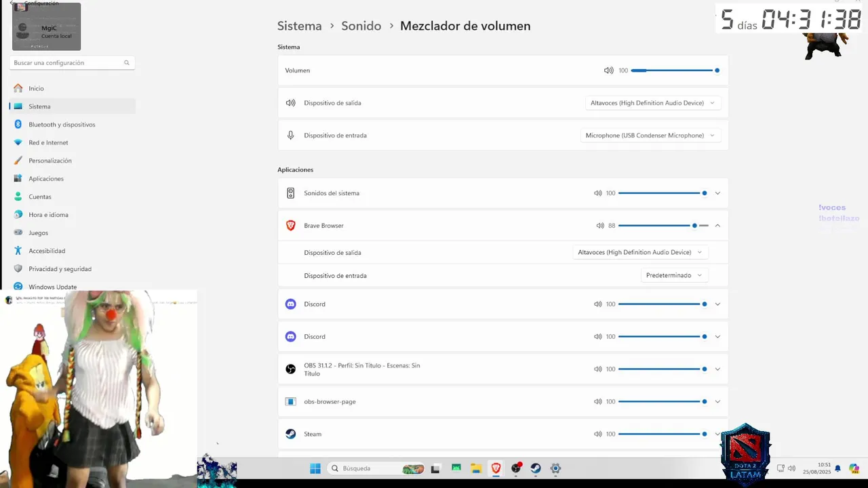Viewport: 868px width, 488px height.
Task: Mute Sonidos del sistema speaker icon
Action: (x=597, y=193)
